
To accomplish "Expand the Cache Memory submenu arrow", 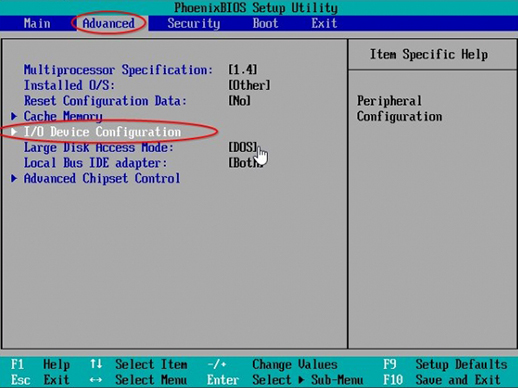I will pyautogui.click(x=14, y=116).
